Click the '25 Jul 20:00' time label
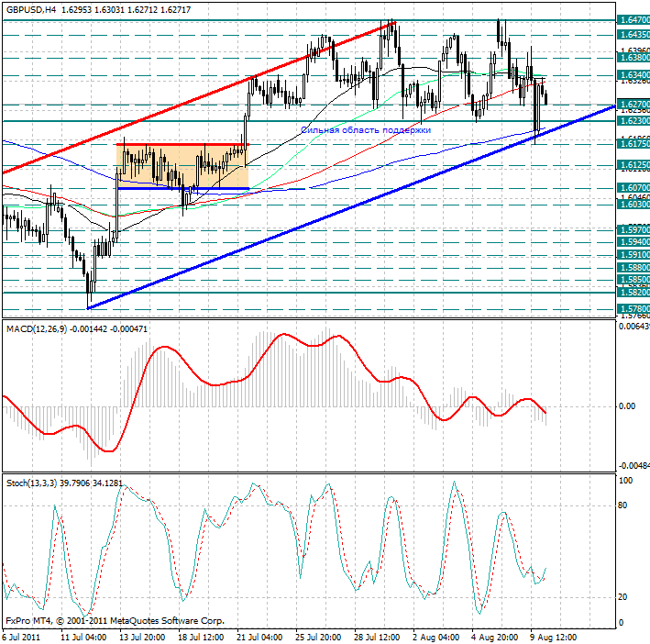This screenshot has height=644, width=650. click(x=318, y=638)
